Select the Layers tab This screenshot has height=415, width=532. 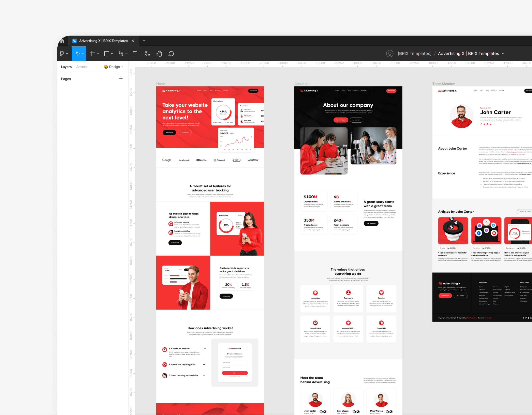66,67
